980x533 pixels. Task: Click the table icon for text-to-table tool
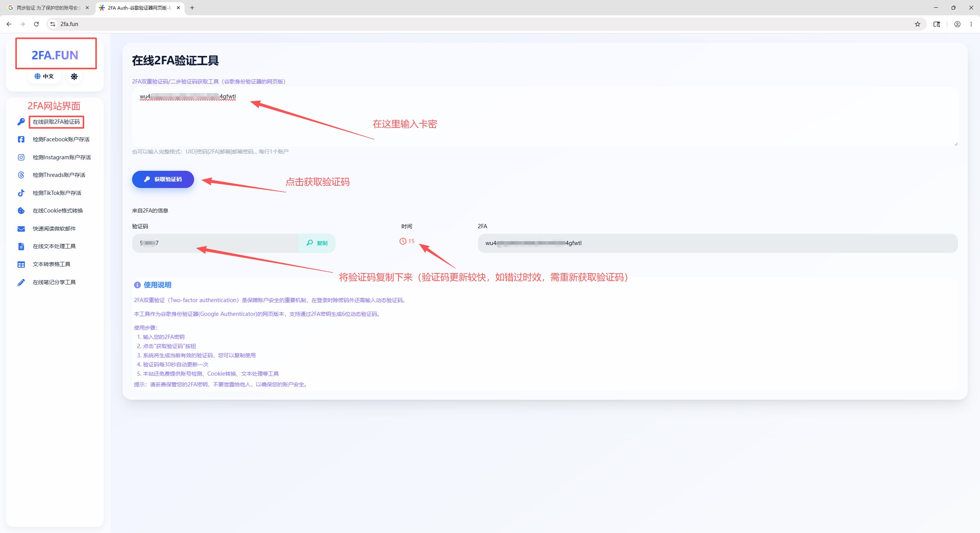pos(21,264)
